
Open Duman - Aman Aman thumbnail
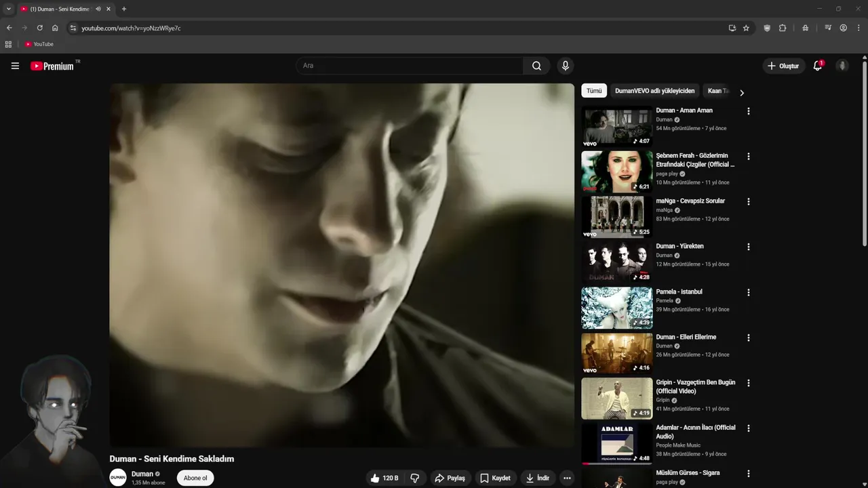616,126
